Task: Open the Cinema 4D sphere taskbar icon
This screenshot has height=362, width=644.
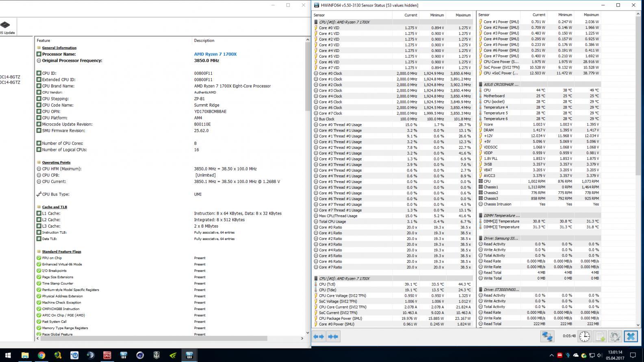Action: (140, 355)
